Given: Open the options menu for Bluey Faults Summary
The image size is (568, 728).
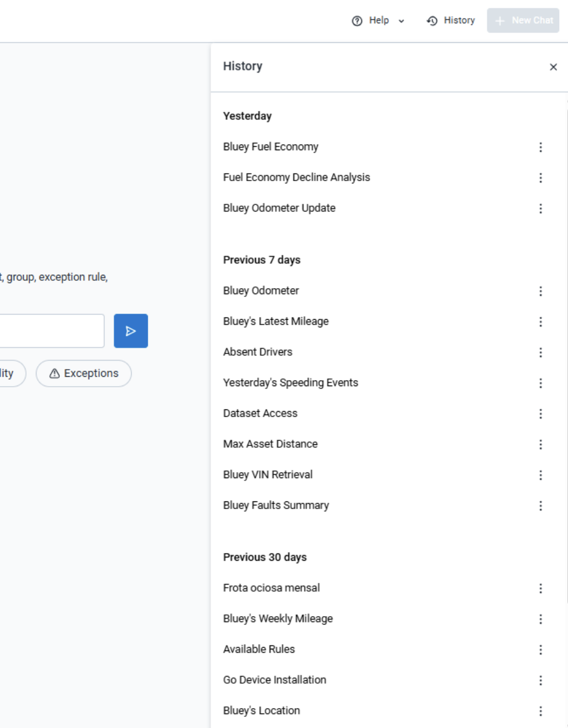Looking at the screenshot, I should click(541, 505).
